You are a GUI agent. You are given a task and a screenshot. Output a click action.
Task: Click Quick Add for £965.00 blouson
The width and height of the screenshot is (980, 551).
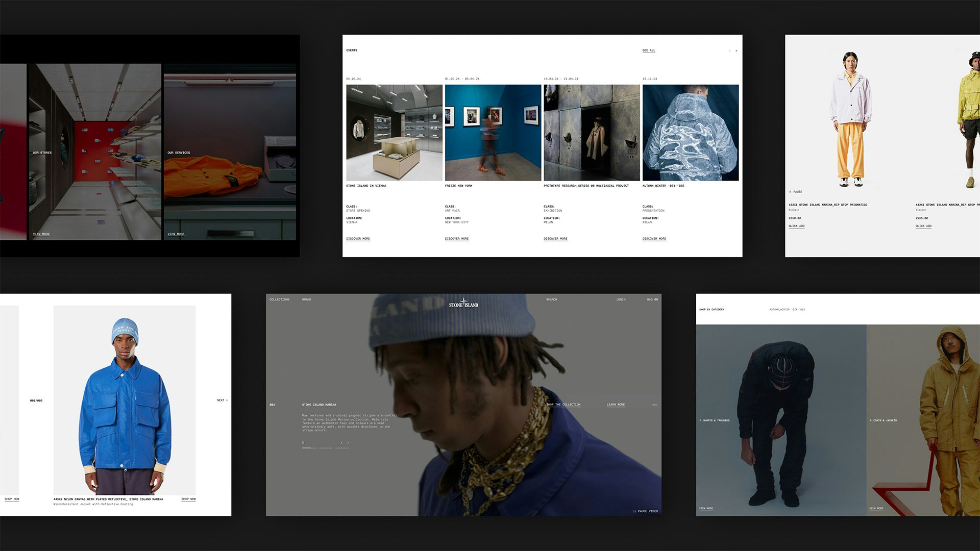[923, 226]
